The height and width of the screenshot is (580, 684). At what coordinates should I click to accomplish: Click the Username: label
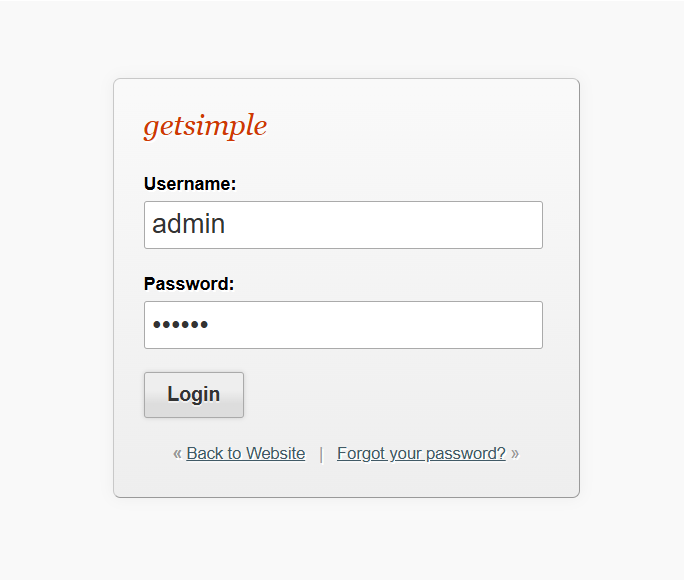190,184
